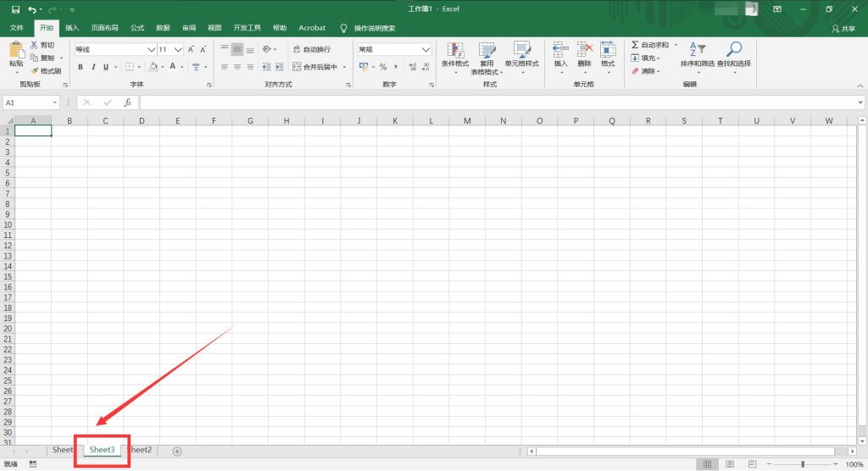Click the Accounting Number Format icon

[x=363, y=67]
